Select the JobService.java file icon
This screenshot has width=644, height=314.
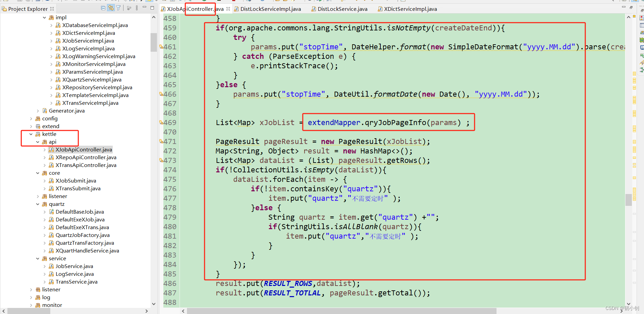[x=51, y=266]
